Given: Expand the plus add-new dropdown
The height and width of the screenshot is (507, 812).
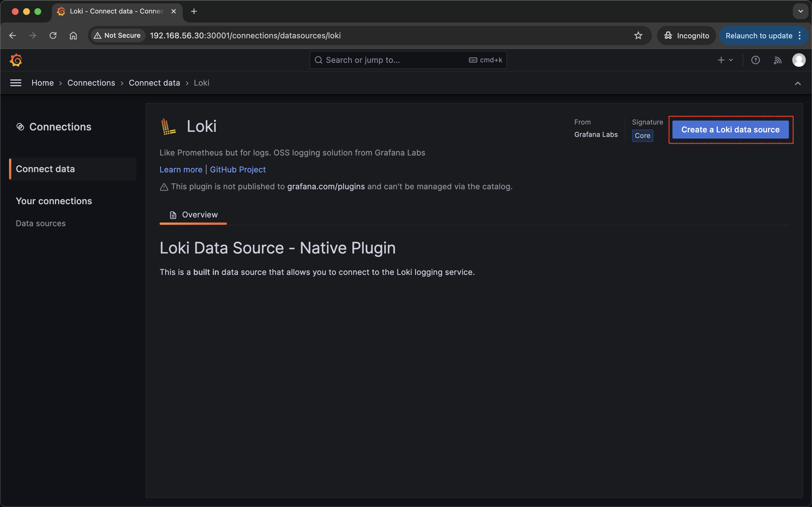Looking at the screenshot, I should coord(725,60).
